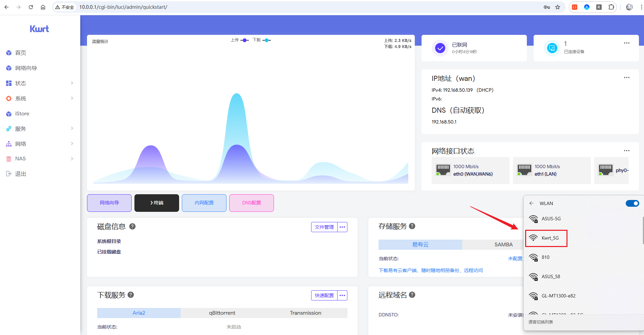Toggle the 上传 legend in traffic chart
This screenshot has width=644, height=335.
(240, 40)
